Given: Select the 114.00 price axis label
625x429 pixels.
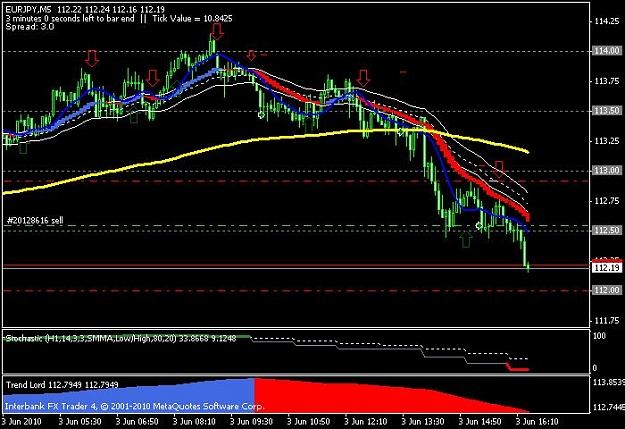Looking at the screenshot, I should (607, 51).
